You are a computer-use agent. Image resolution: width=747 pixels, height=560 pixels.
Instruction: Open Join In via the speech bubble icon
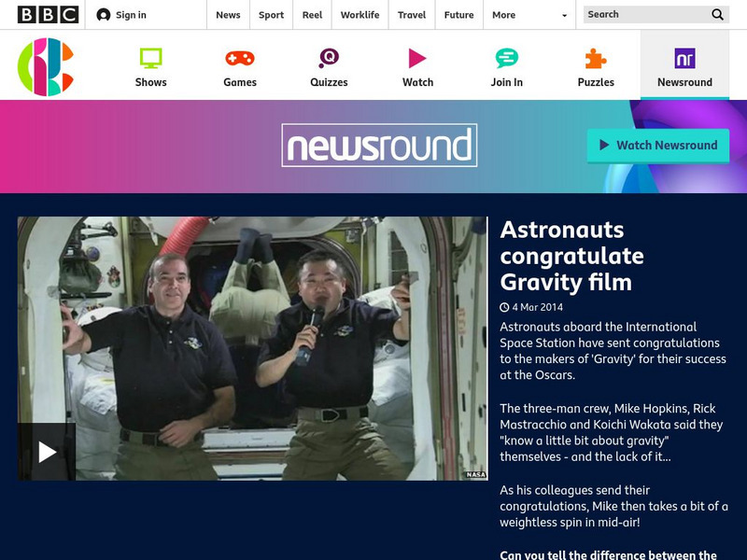(x=505, y=56)
